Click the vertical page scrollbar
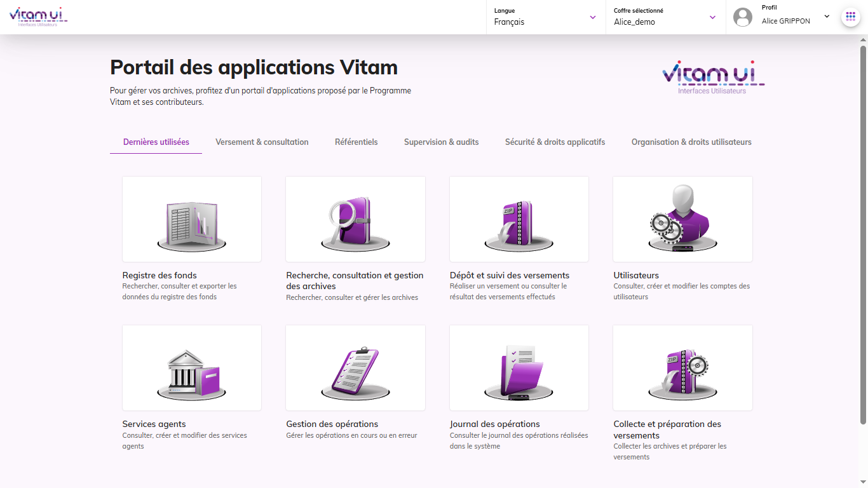Viewport: 868px width, 488px height. [863, 234]
